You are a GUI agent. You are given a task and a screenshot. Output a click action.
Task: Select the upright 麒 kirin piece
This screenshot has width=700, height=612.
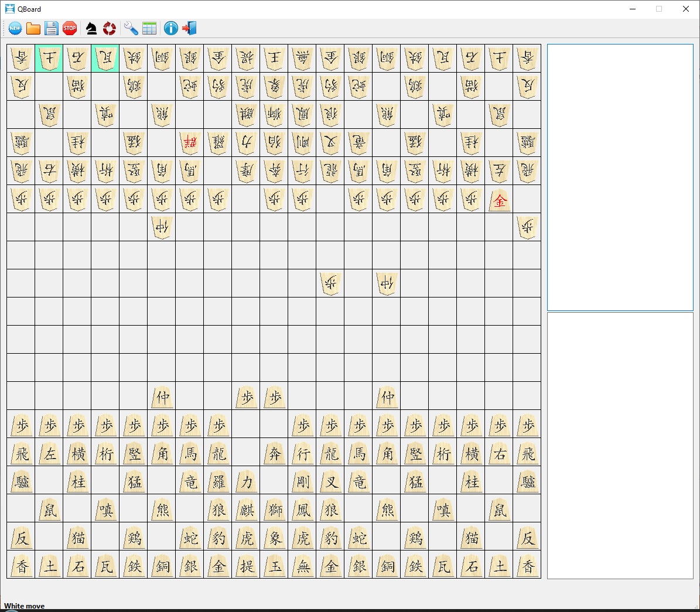click(x=246, y=508)
